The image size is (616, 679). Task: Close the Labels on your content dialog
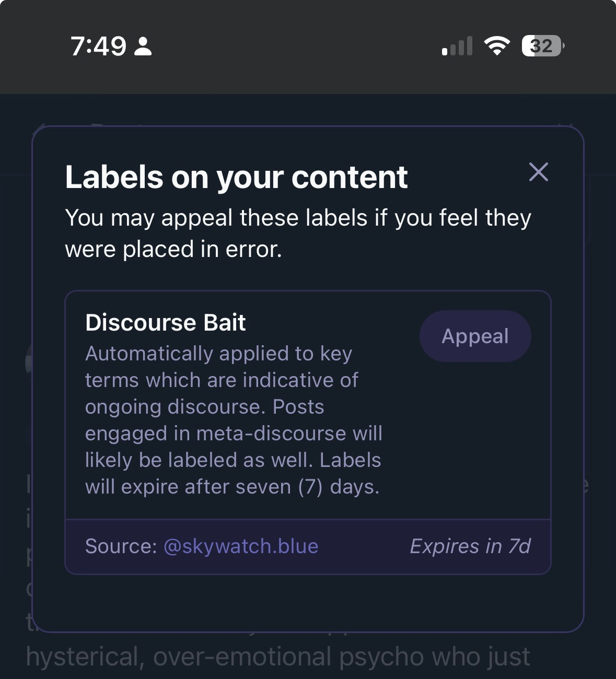[538, 172]
